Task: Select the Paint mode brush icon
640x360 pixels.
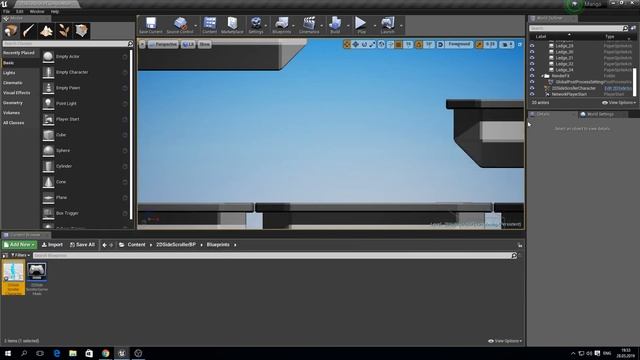Action: pos(28,31)
